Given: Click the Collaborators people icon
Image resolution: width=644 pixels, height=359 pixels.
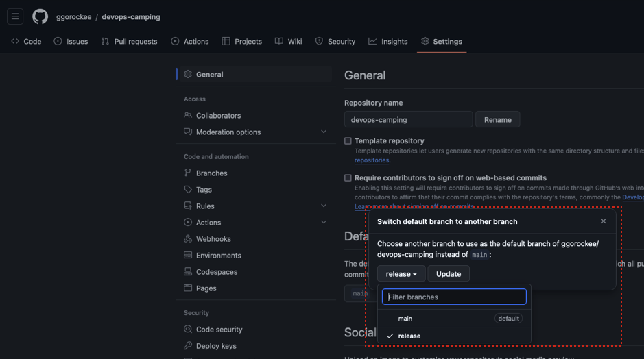Looking at the screenshot, I should (188, 115).
